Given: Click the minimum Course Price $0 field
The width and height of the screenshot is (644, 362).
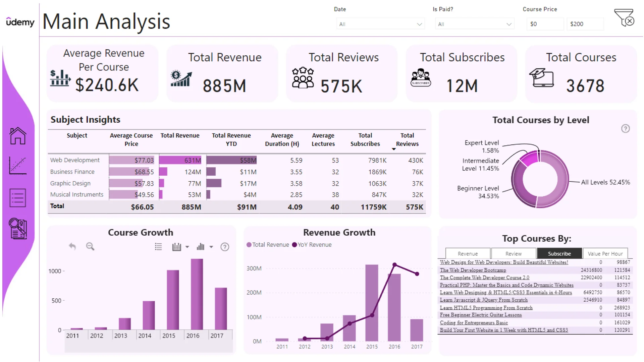Looking at the screenshot, I should 545,24.
